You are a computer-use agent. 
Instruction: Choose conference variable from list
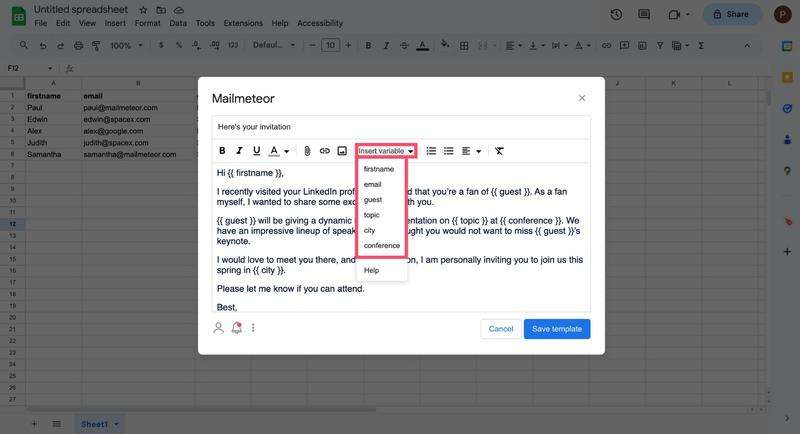point(382,245)
